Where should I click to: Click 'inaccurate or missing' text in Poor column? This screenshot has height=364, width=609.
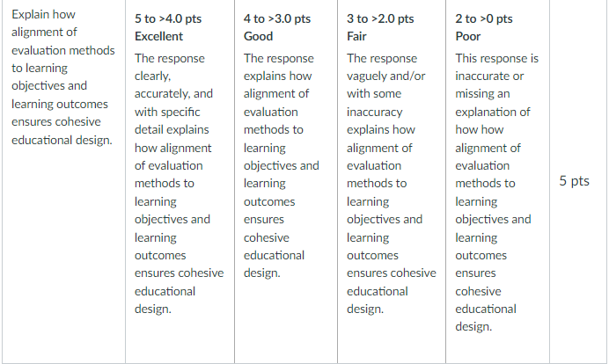pos(489,85)
